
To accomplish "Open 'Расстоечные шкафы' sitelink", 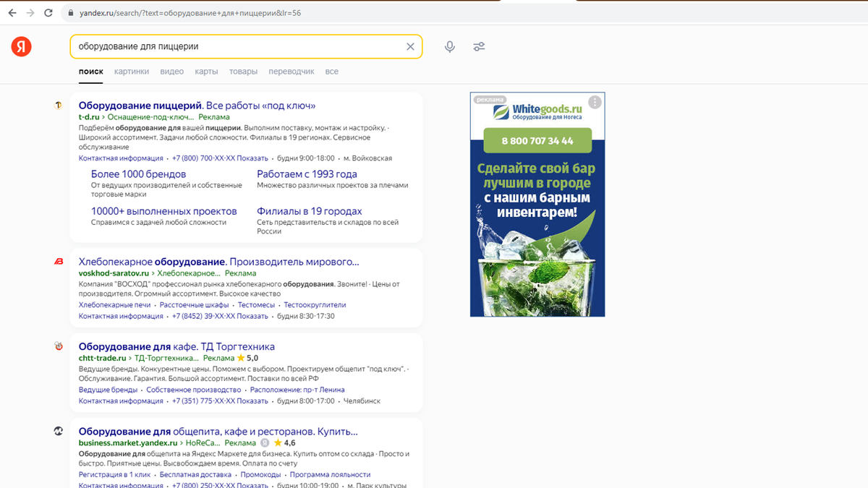I will click(x=195, y=305).
